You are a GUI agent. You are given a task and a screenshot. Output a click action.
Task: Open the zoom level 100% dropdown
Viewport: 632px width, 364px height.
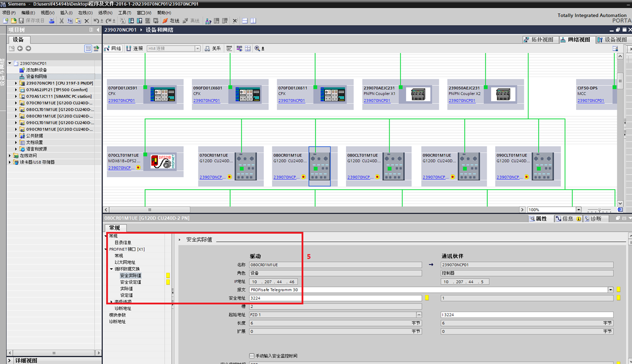point(579,210)
